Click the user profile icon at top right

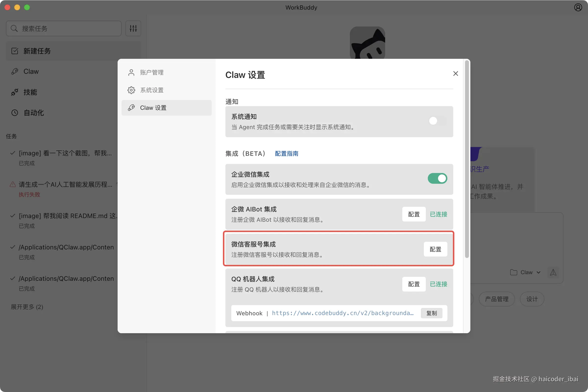click(x=578, y=8)
